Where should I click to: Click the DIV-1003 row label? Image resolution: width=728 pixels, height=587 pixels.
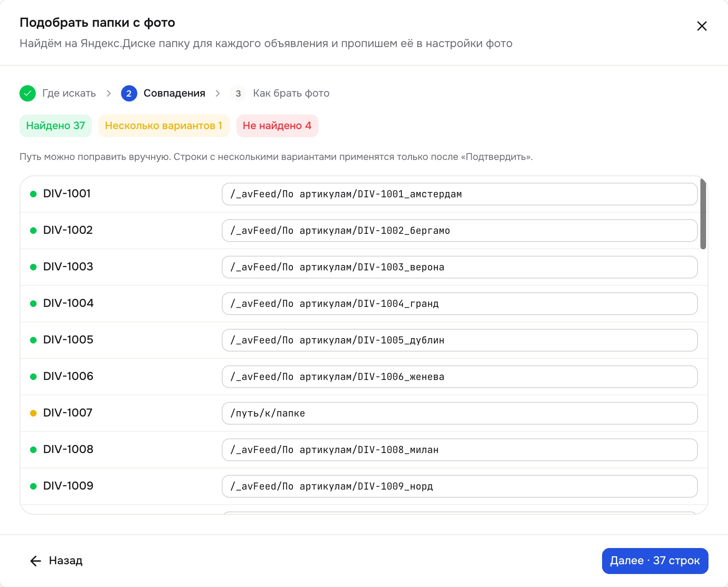tap(68, 267)
